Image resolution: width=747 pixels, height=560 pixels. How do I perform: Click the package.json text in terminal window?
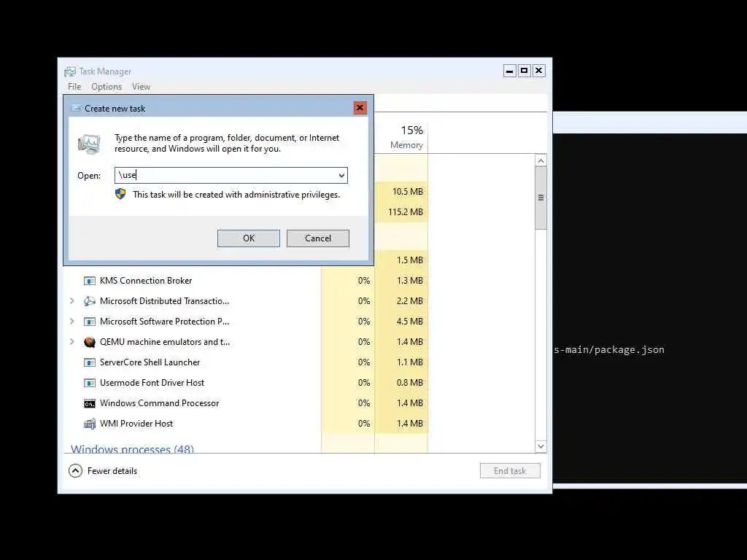(x=630, y=350)
